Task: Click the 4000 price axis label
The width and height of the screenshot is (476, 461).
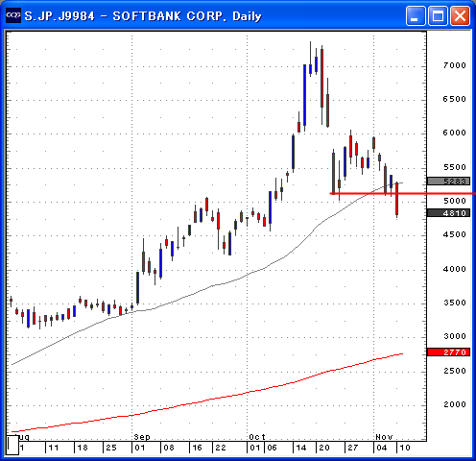Action: click(454, 269)
